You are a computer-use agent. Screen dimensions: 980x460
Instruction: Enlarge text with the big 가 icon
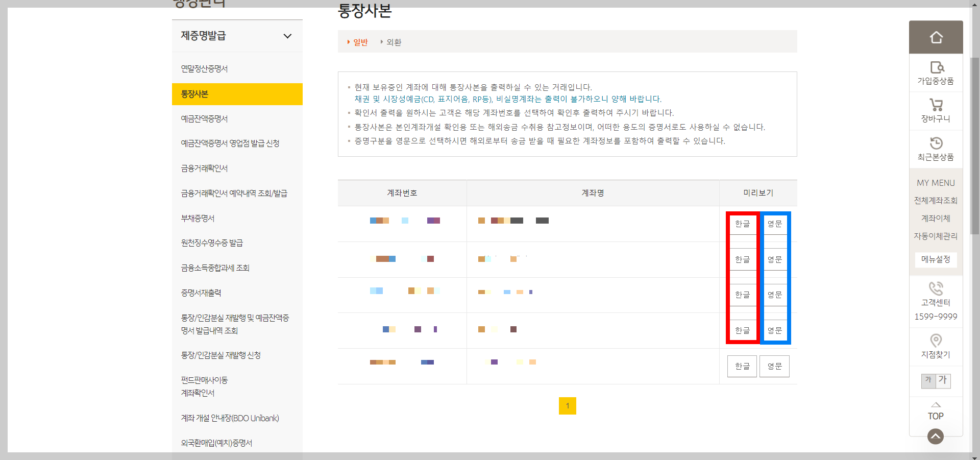point(942,380)
